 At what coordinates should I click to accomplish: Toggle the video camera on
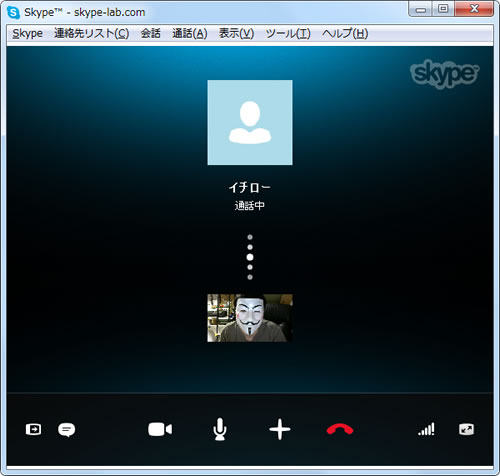160,429
